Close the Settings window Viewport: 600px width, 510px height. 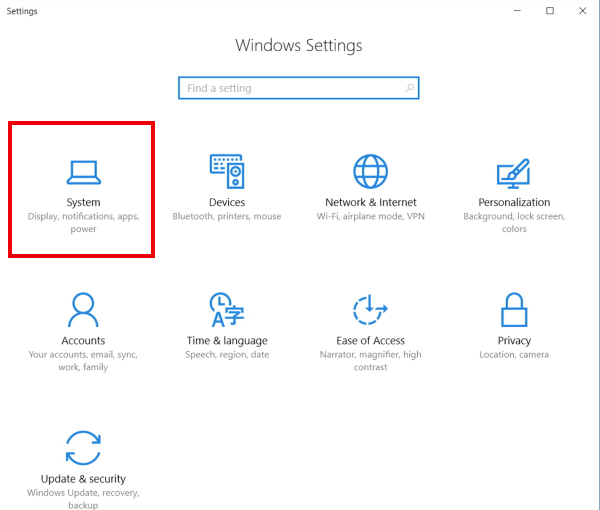[582, 11]
